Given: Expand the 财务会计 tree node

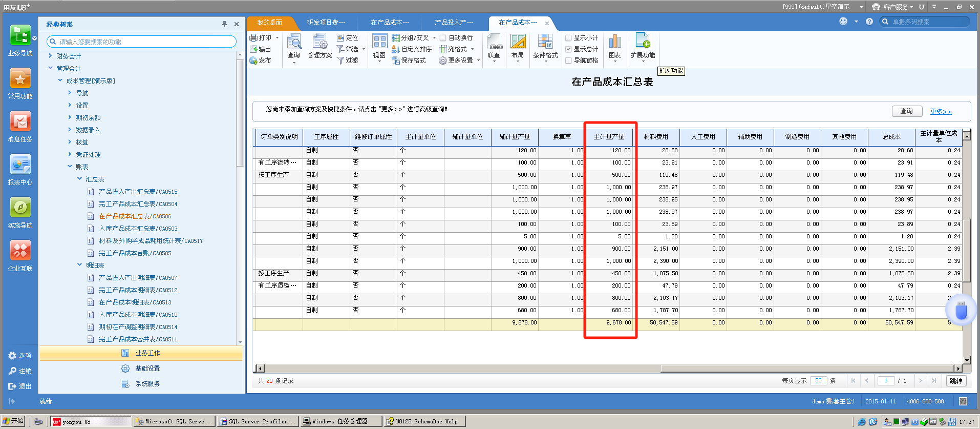Looking at the screenshot, I should click(x=50, y=56).
